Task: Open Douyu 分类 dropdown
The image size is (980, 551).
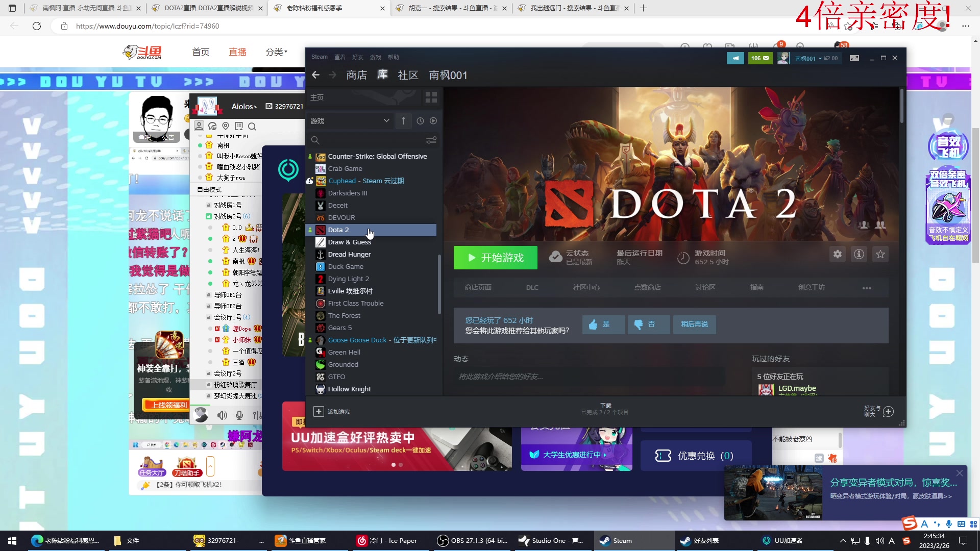Action: pyautogui.click(x=276, y=52)
